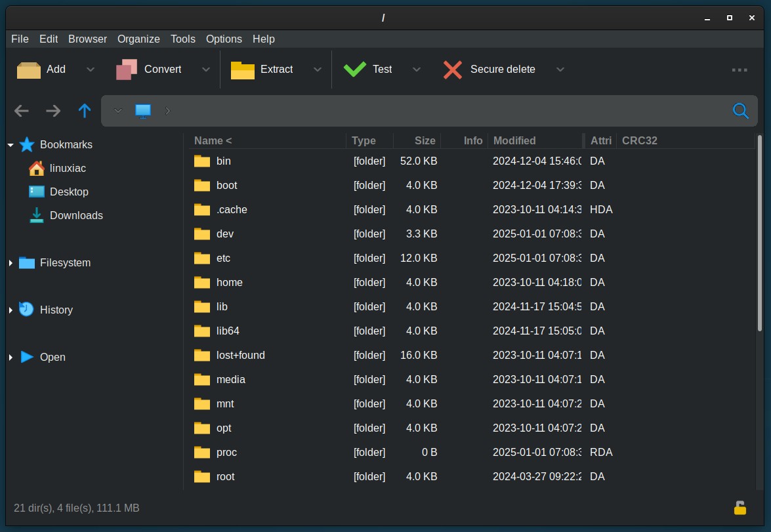This screenshot has height=532, width=771.
Task: Go forward with the right arrow
Action: [53, 111]
